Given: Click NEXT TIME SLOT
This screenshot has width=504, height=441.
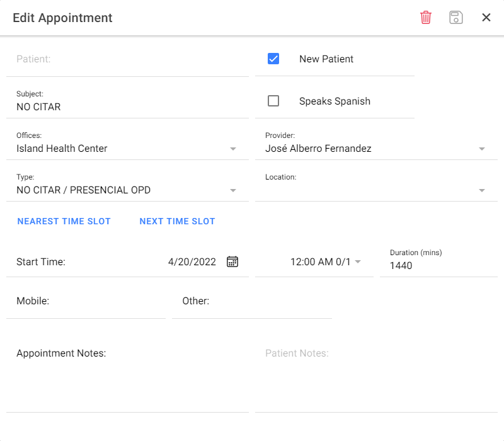Looking at the screenshot, I should [177, 221].
